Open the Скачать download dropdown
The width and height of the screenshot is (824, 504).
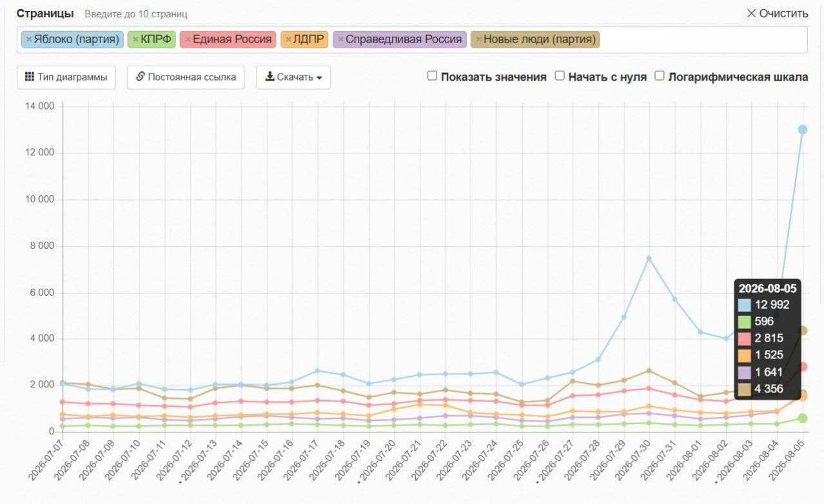pyautogui.click(x=293, y=77)
